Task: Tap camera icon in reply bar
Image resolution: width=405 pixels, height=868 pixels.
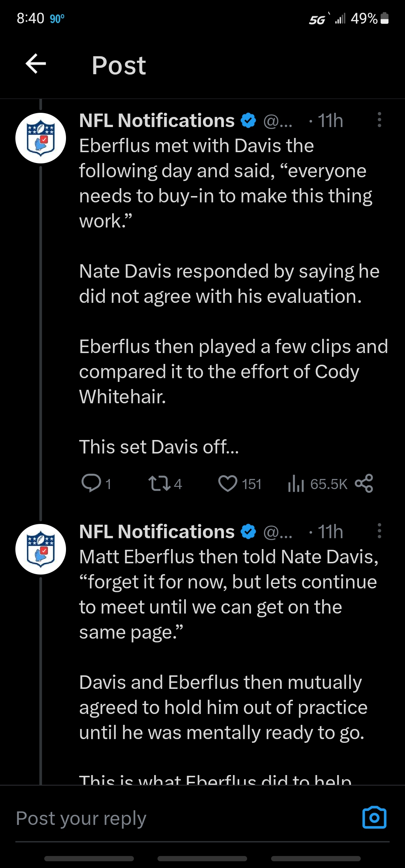Action: pyautogui.click(x=374, y=817)
